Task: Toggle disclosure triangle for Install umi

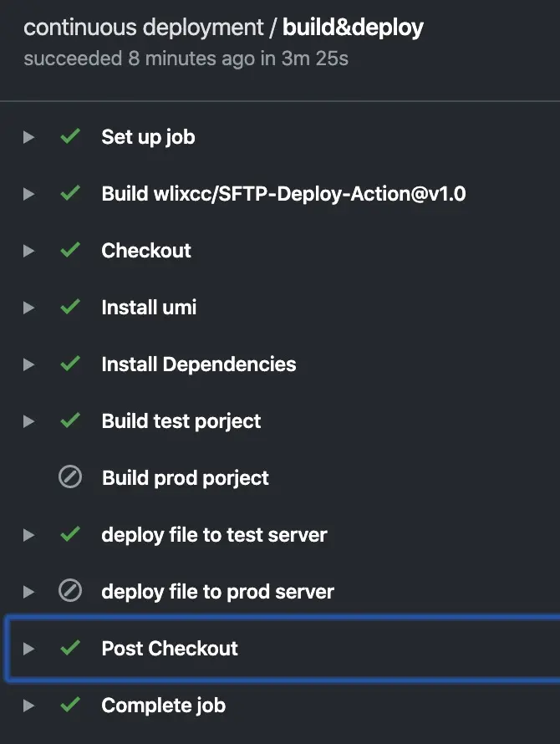Action: click(29, 308)
